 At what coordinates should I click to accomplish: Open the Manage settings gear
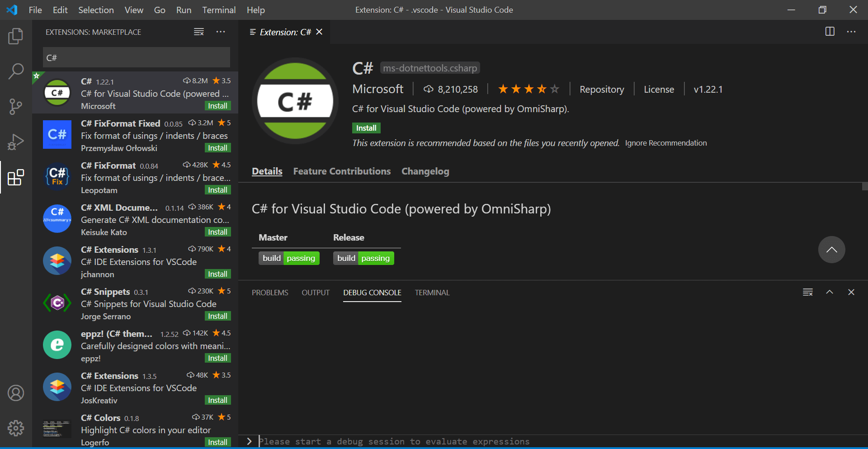pos(16,428)
